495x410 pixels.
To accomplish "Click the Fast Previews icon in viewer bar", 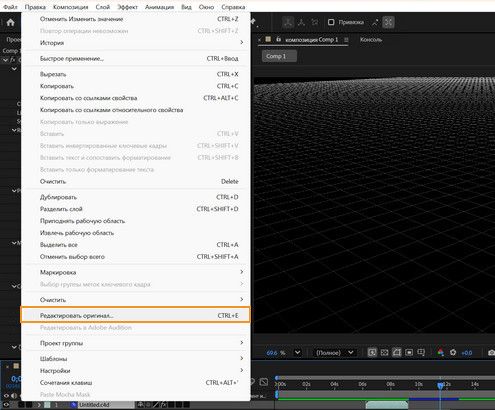I will 372,352.
